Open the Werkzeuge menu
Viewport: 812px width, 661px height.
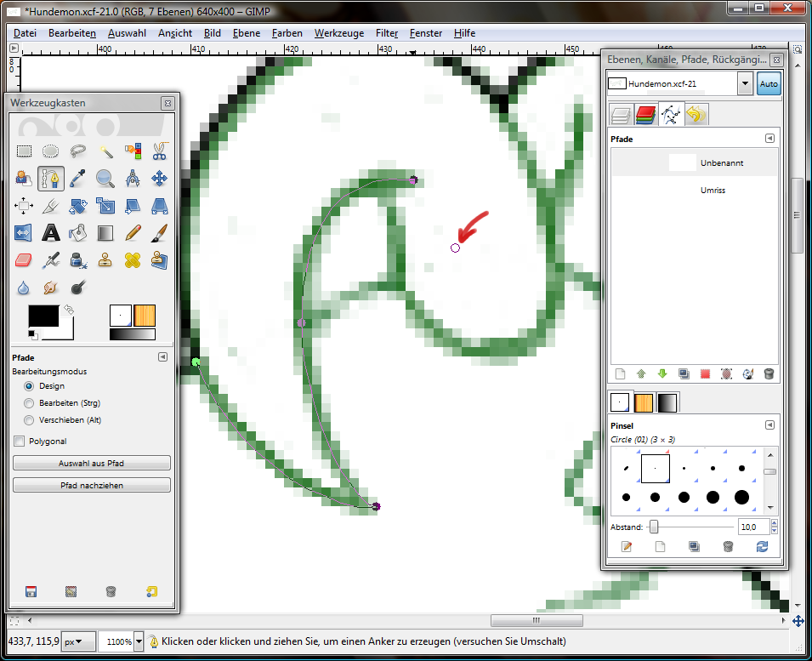tap(339, 33)
